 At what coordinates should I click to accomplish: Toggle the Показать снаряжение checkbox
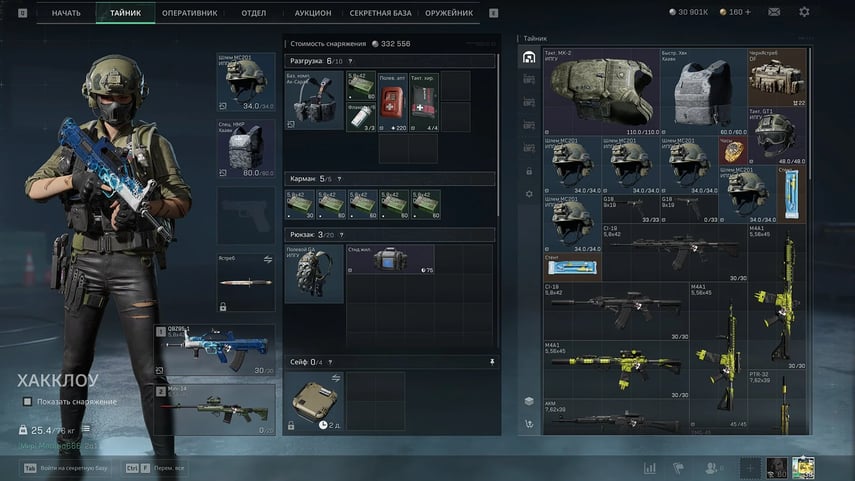click(27, 401)
